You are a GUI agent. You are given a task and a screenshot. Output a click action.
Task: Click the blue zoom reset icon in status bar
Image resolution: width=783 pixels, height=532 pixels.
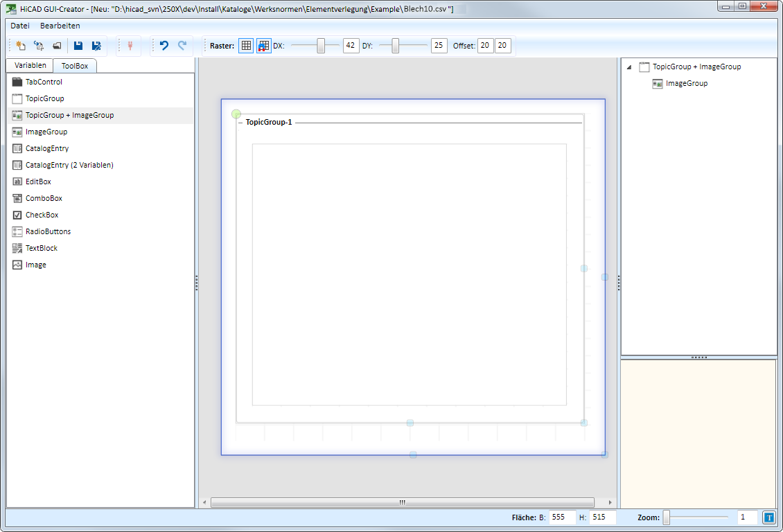768,517
